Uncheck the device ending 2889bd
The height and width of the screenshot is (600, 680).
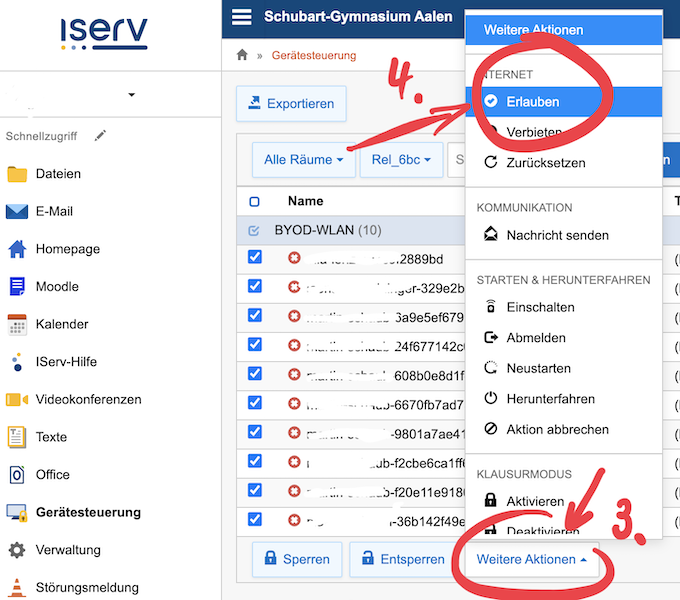coord(255,257)
